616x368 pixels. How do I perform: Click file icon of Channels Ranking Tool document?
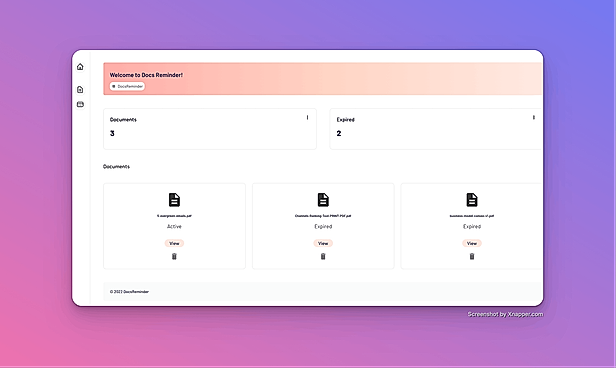323,200
